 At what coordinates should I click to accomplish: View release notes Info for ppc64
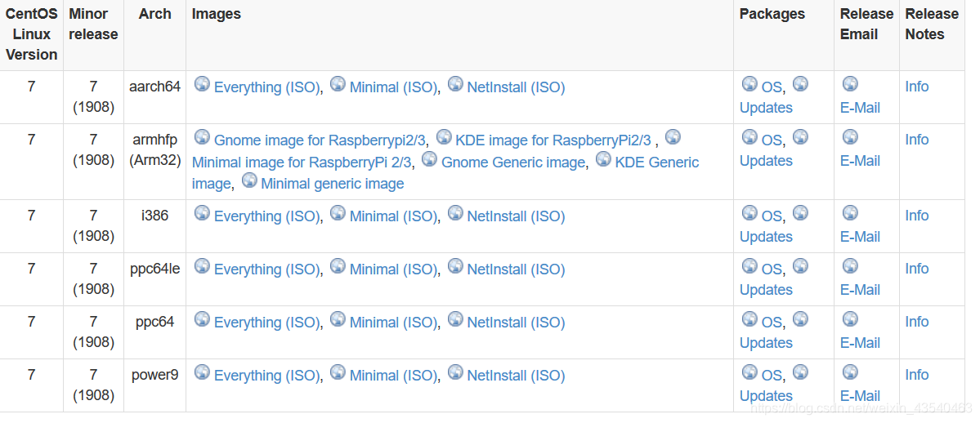click(x=916, y=322)
